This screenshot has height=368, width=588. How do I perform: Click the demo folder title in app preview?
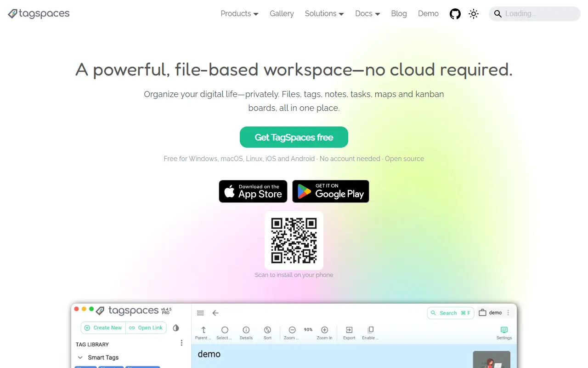pos(209,354)
